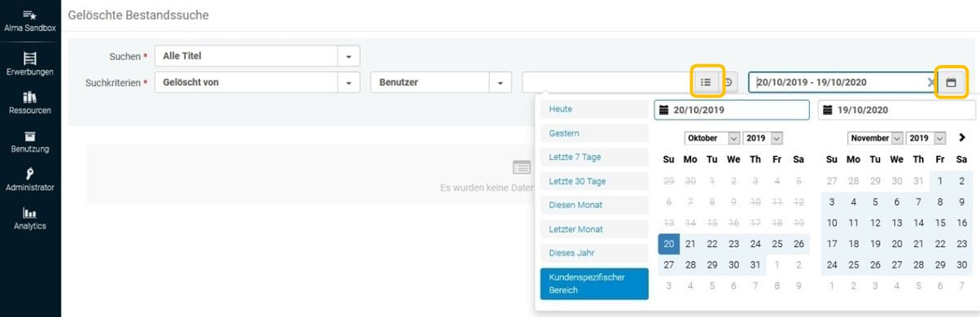Choose Diesen Monat range
The height and width of the screenshot is (317, 980).
(x=594, y=205)
